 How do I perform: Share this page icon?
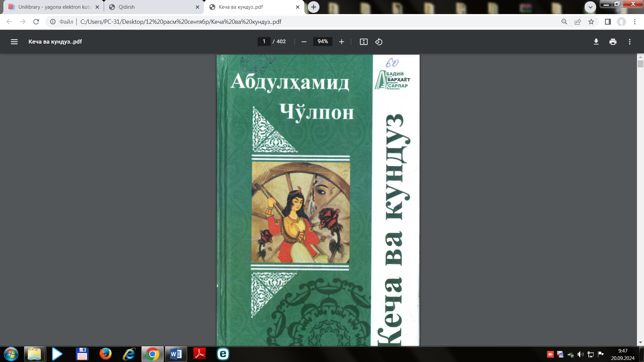pyautogui.click(x=578, y=22)
